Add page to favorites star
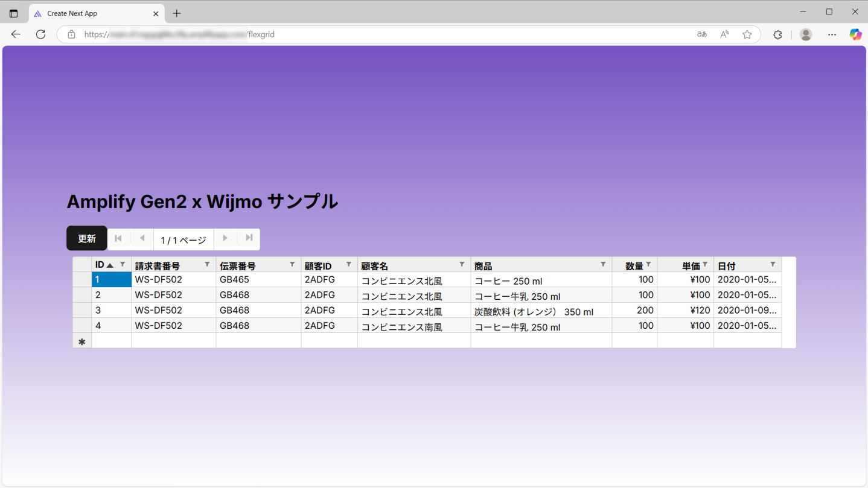The image size is (868, 488). tap(747, 34)
